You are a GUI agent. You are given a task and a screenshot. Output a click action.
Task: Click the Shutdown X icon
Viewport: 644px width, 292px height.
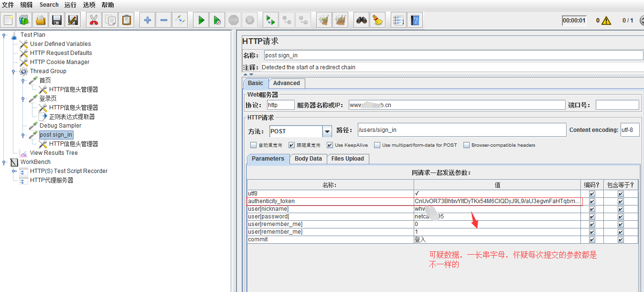pos(250,20)
